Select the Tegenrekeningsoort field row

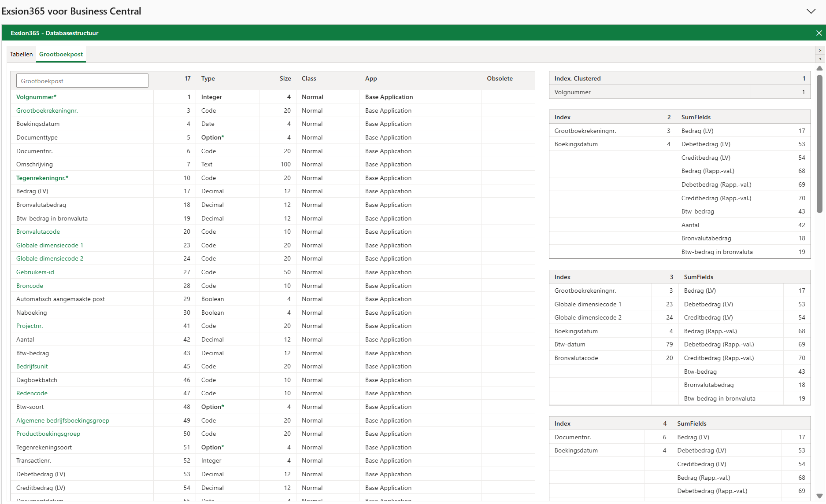pos(273,447)
